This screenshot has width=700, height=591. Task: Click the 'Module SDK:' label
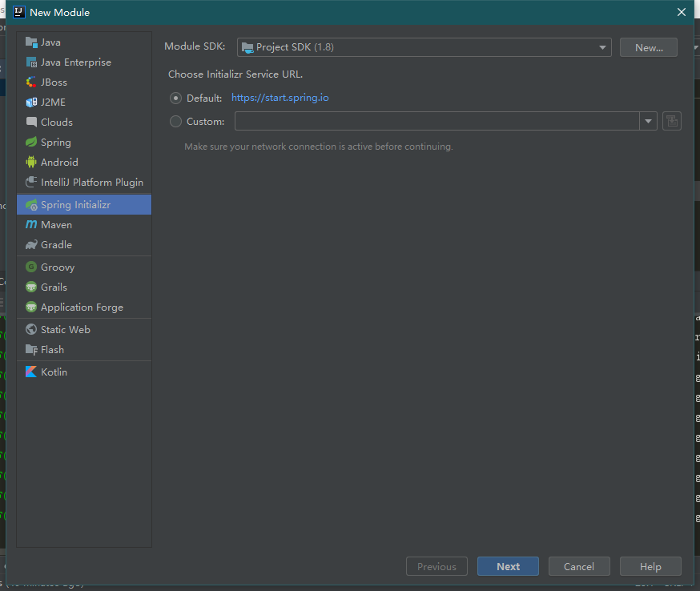coord(195,46)
